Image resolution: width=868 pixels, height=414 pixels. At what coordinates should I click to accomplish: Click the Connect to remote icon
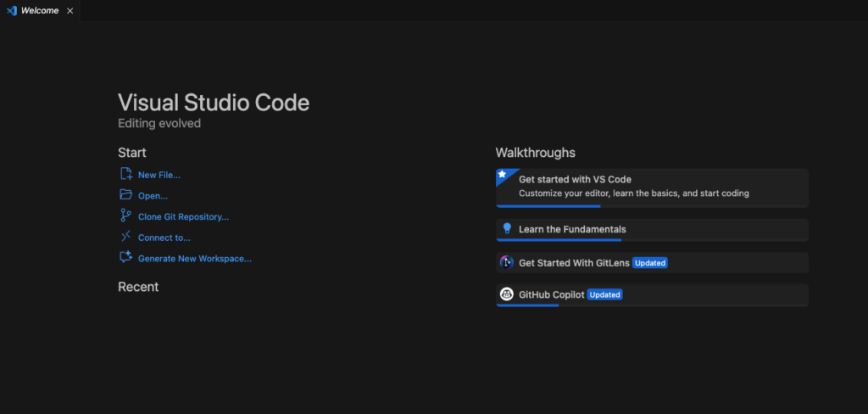(x=125, y=237)
